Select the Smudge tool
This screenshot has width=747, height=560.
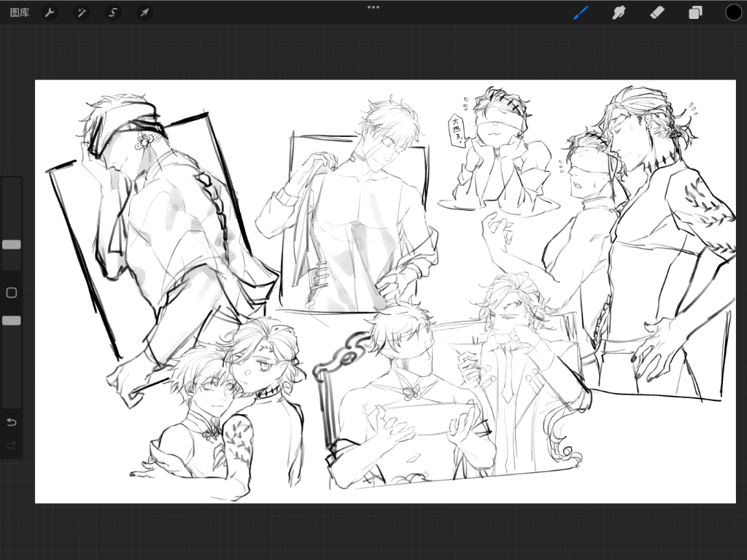point(619,12)
